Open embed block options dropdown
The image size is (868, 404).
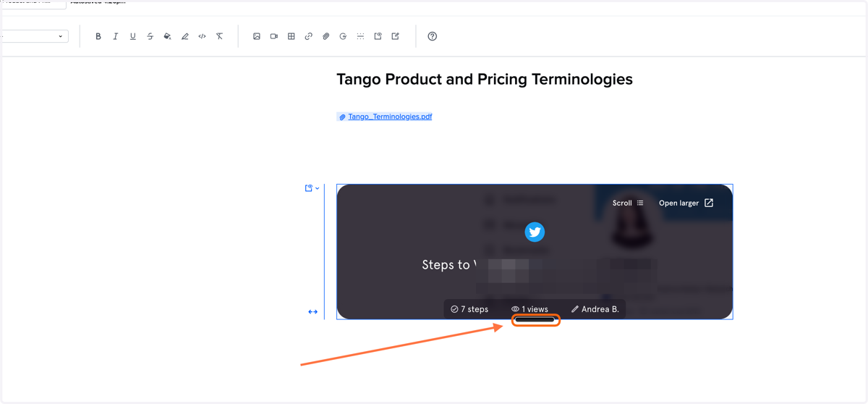[x=312, y=188]
